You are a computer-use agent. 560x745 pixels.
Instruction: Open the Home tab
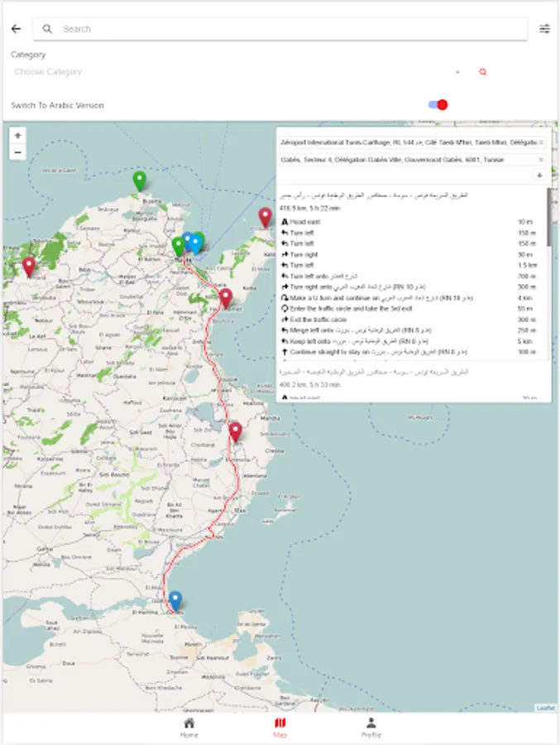point(189,728)
